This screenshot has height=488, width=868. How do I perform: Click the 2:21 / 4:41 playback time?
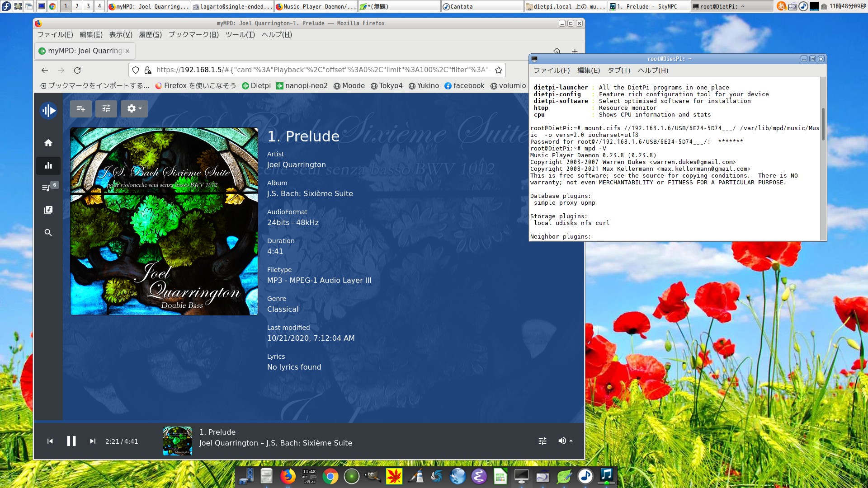[x=122, y=441]
